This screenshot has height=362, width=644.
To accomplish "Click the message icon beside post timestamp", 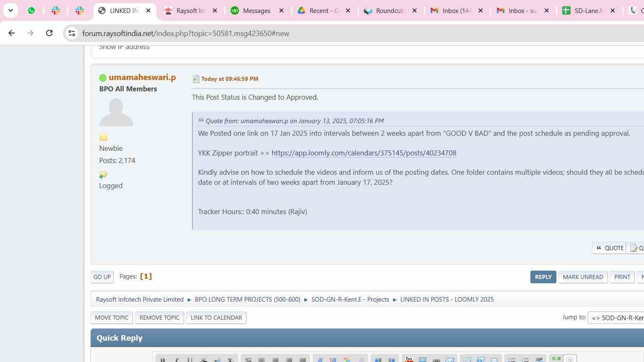I will click(x=196, y=79).
